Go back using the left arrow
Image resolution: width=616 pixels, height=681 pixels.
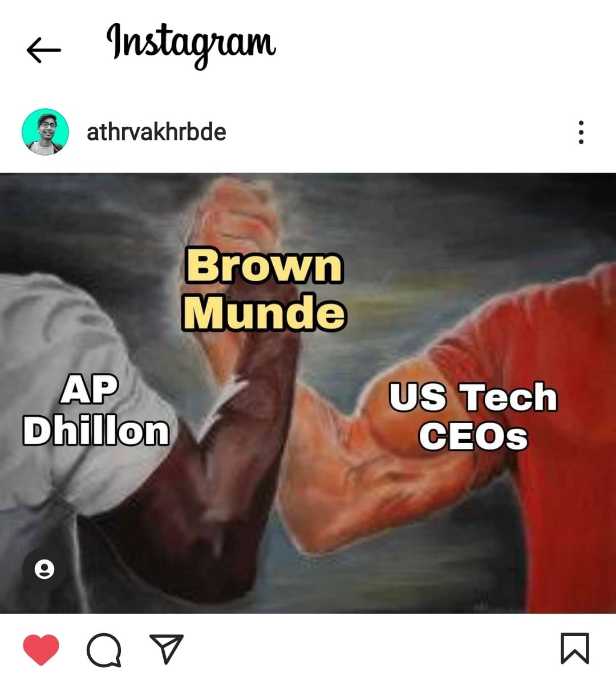point(43,50)
